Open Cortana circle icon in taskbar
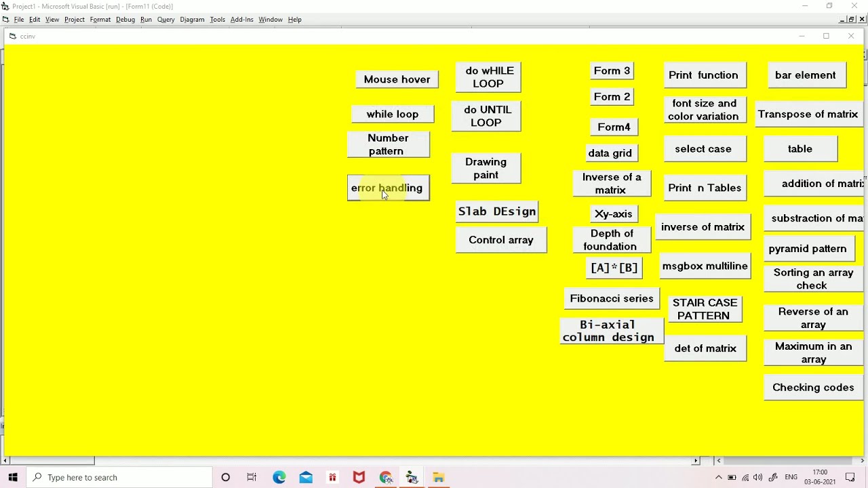 pos(225,477)
